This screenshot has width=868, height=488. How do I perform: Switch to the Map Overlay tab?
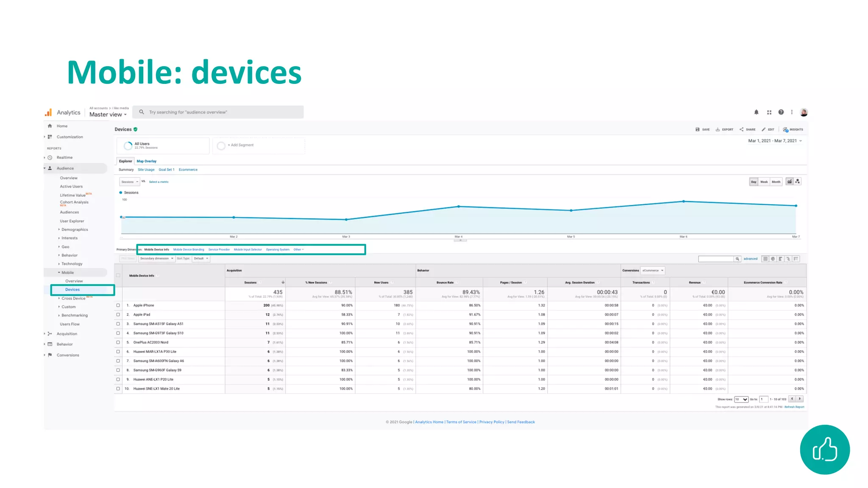146,161
